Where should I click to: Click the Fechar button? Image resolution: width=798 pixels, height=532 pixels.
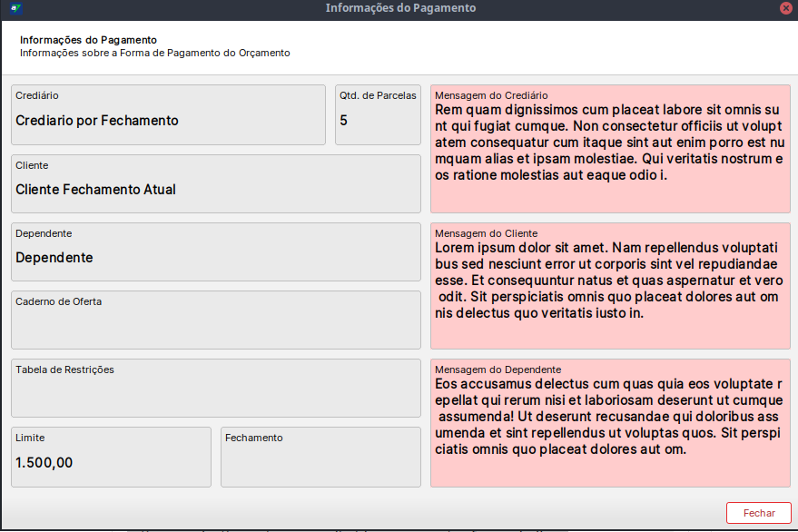759,513
